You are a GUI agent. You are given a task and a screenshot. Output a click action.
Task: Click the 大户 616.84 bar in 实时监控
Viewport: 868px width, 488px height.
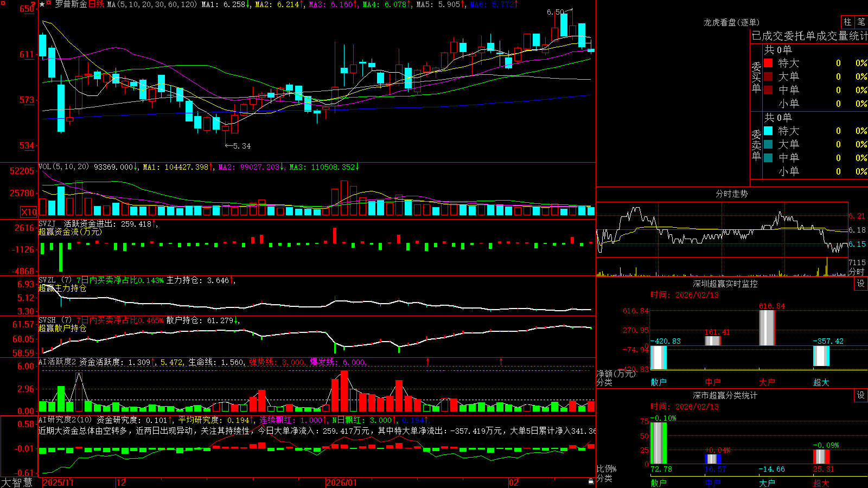767,328
